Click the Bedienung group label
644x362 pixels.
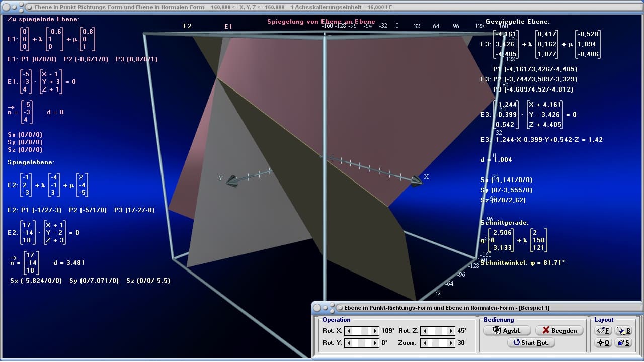pos(499,320)
